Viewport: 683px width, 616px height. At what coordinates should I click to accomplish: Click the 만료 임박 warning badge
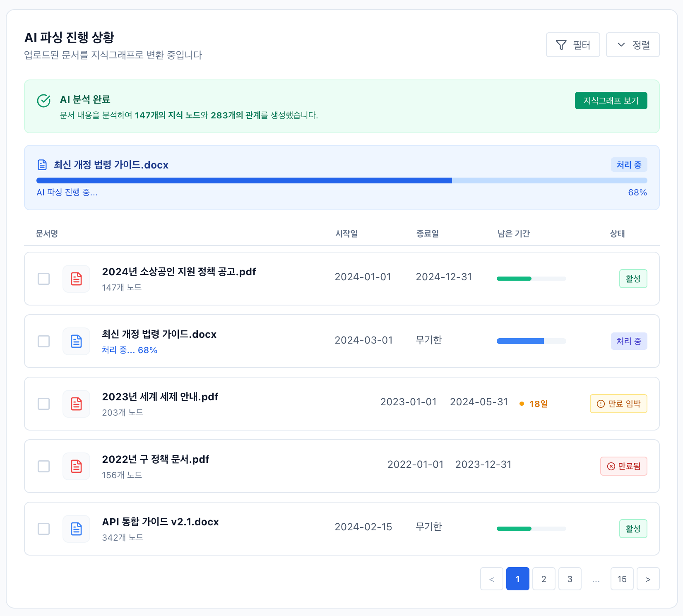pyautogui.click(x=618, y=404)
